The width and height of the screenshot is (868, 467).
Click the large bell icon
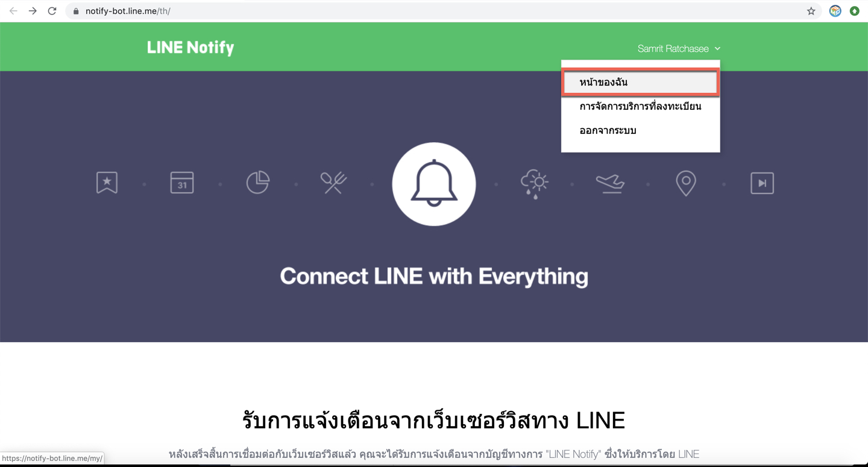pos(434,184)
